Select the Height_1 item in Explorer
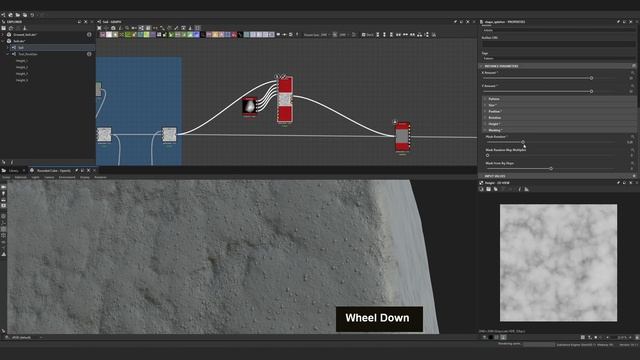Screen dimensions: 640x360 [x=22, y=61]
